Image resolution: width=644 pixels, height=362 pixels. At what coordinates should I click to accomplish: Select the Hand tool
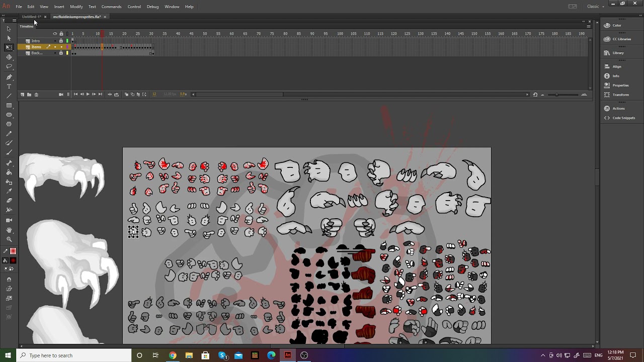tap(9, 230)
